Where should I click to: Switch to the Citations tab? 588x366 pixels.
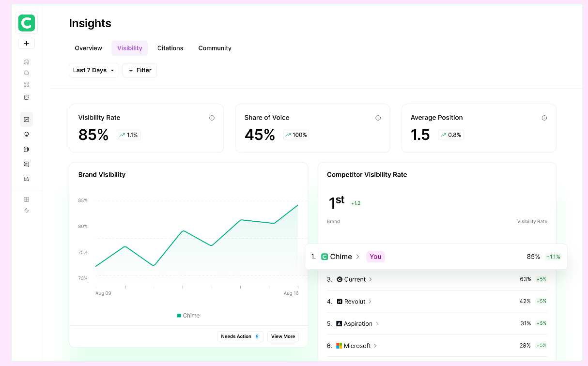(170, 48)
